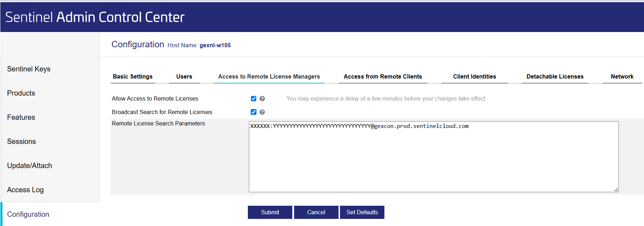644x226 pixels.
Task: Switch to the Detachable Licenses tab
Action: pos(555,76)
